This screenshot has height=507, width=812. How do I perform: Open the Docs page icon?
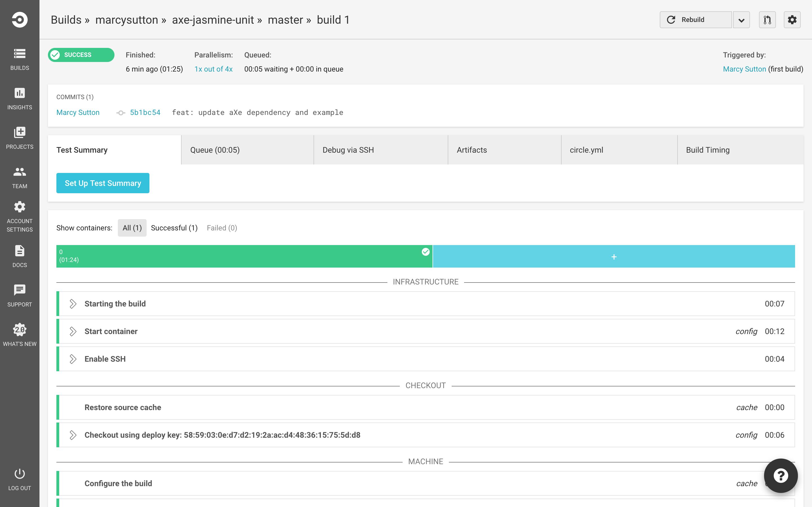click(x=19, y=251)
